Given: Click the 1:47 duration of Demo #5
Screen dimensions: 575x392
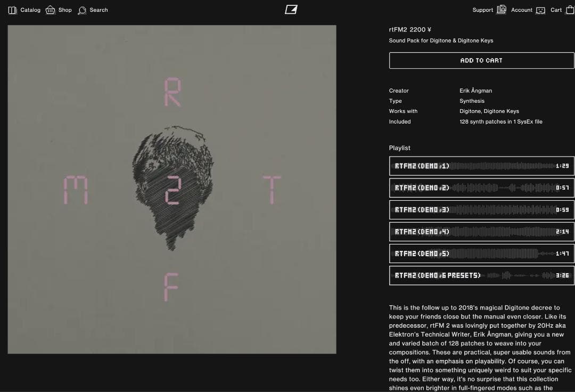Looking at the screenshot, I should (x=562, y=254).
